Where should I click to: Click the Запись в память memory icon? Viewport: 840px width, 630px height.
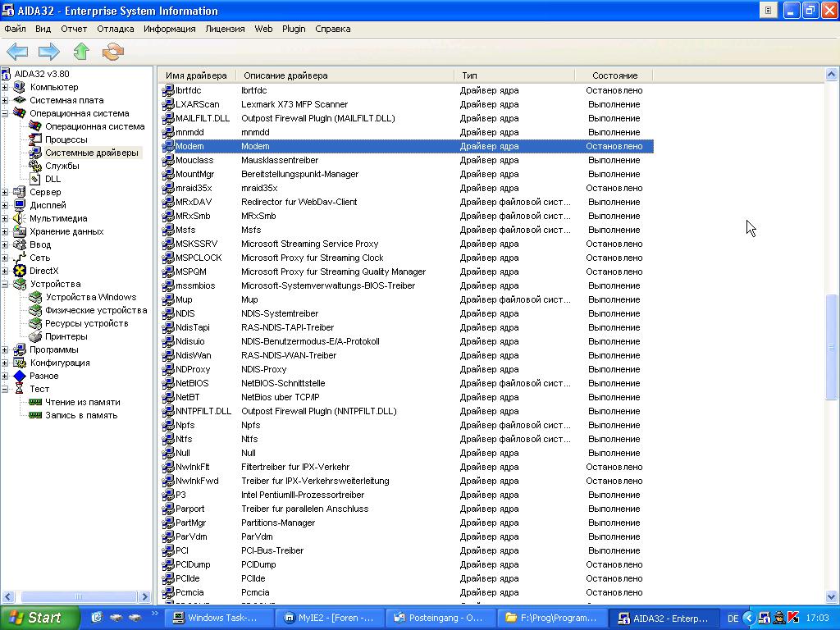click(x=34, y=415)
